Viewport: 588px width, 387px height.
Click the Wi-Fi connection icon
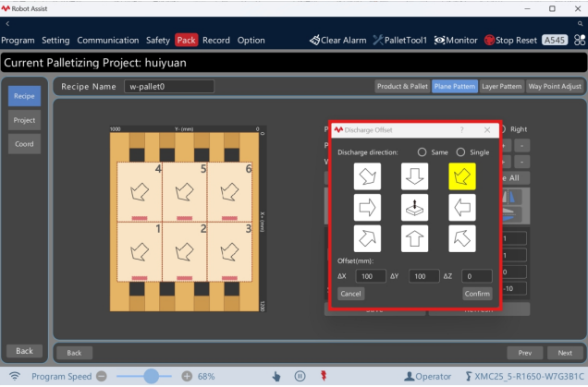(15, 376)
